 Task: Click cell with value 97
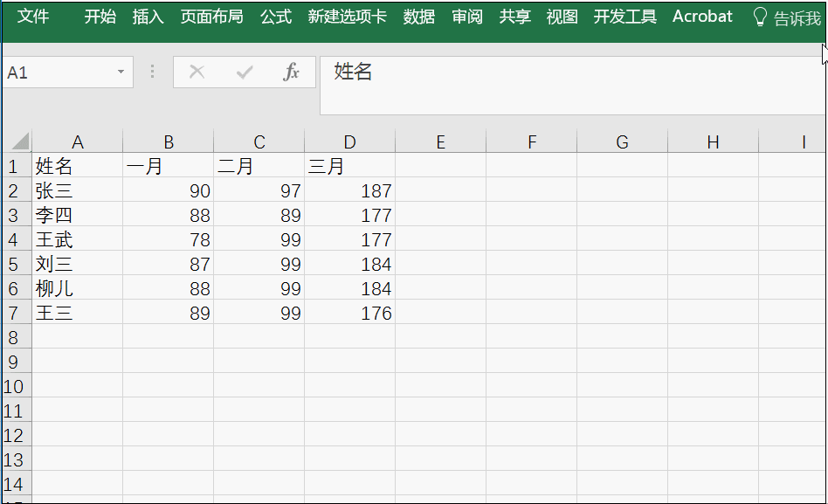tap(259, 190)
